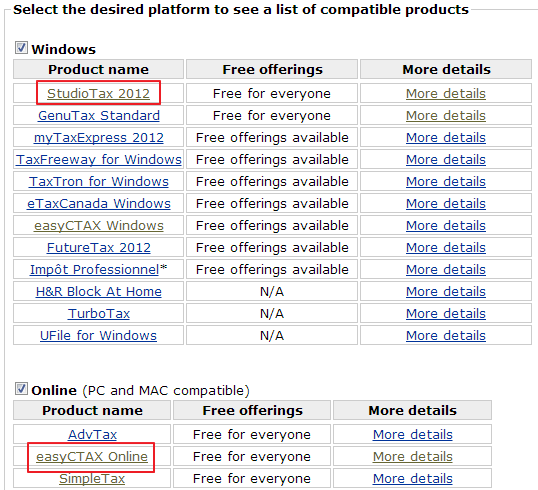Open the StudioTax 2012 product link
The width and height of the screenshot is (538, 490).
pos(98,93)
